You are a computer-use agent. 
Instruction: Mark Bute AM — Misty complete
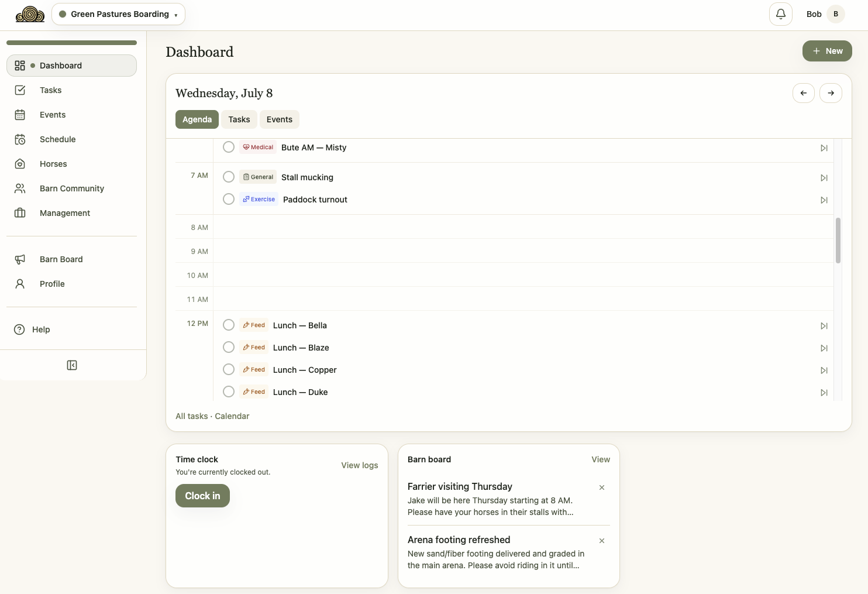[229, 147]
